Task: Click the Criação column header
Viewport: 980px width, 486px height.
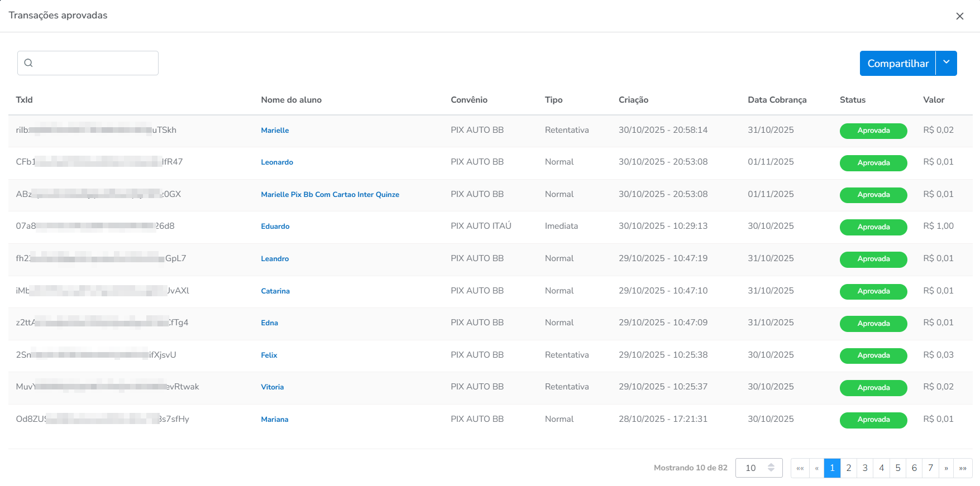Action: (x=633, y=100)
